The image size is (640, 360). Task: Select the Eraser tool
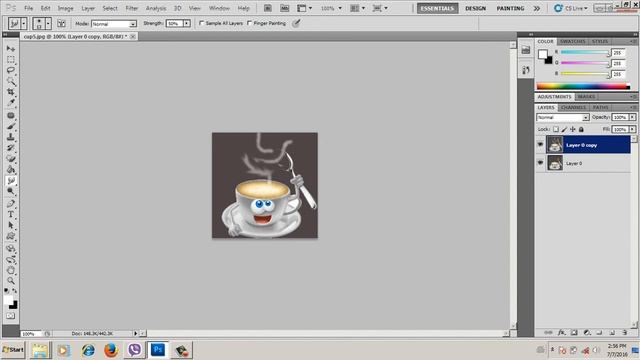point(11,159)
